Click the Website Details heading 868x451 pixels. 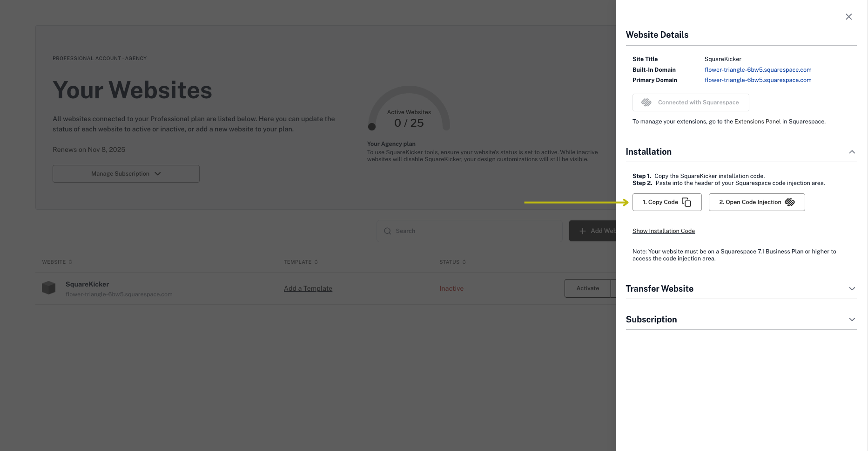[657, 35]
